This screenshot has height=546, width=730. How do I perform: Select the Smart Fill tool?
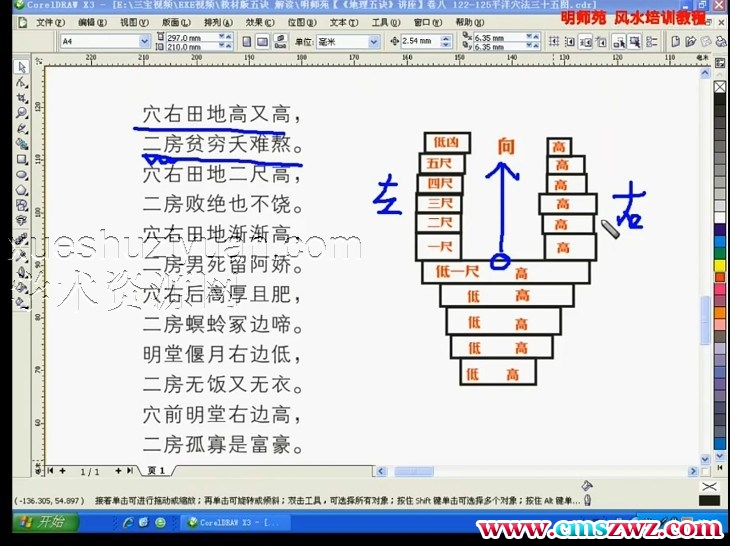point(21,143)
